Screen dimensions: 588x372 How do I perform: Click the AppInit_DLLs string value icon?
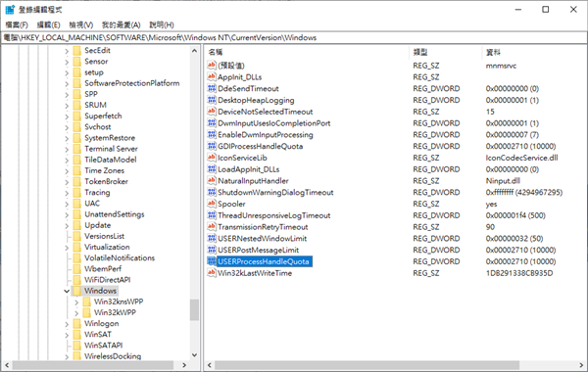click(212, 77)
